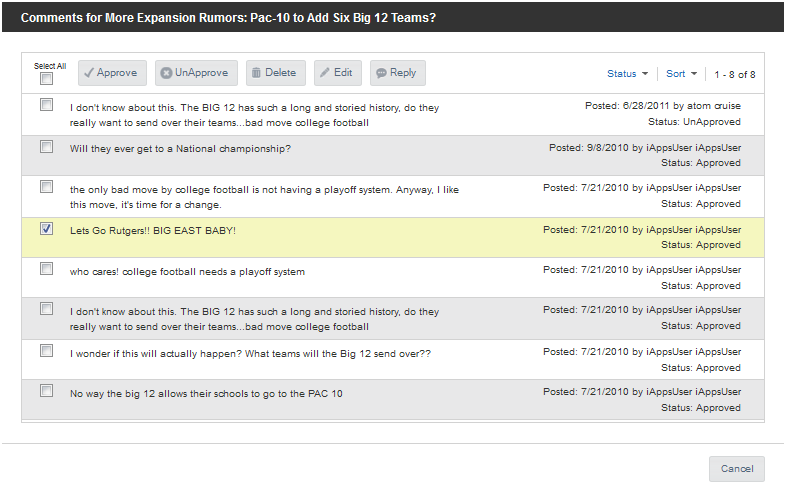
Task: Tick the 'who cares!' comment checkbox
Action: point(47,268)
